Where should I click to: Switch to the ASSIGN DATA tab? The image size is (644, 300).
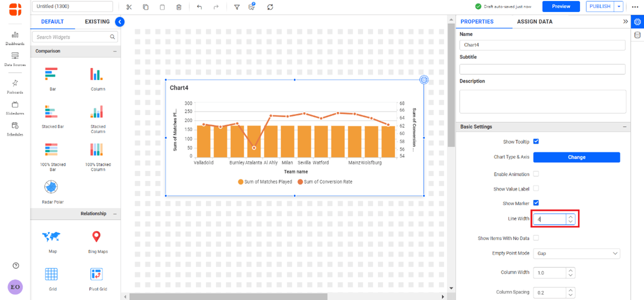535,22
